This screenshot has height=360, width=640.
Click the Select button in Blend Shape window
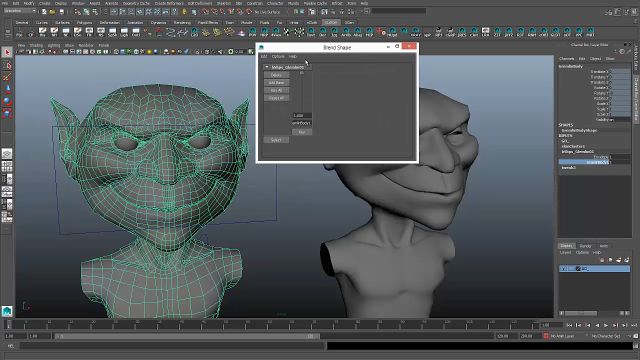coord(276,140)
